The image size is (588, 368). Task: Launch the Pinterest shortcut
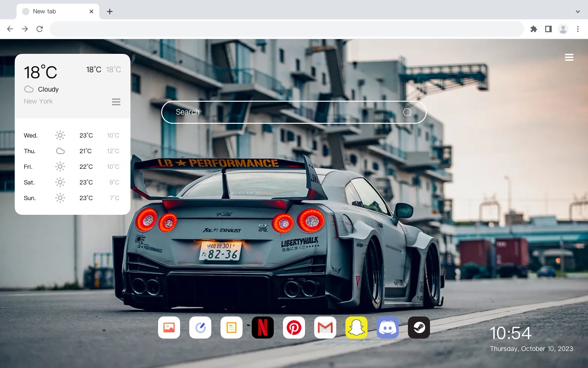[x=294, y=328]
